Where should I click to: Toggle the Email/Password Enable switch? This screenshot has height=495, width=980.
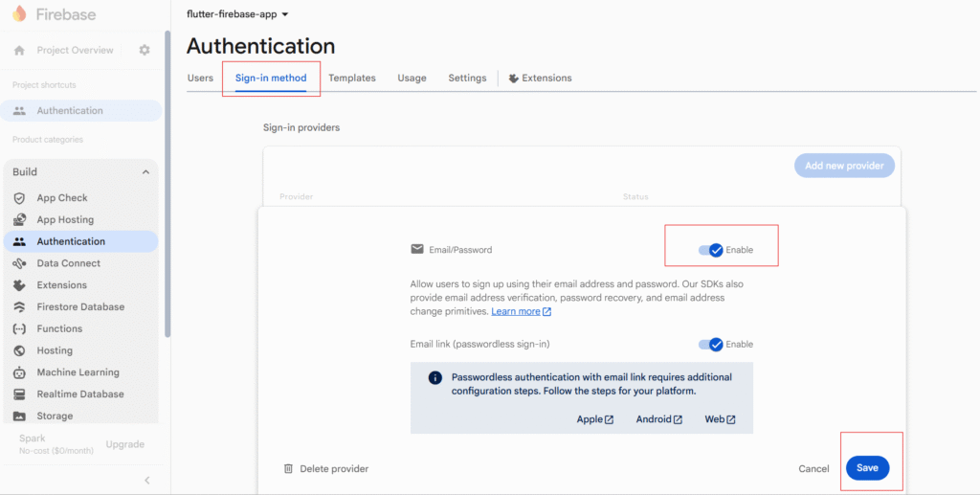pyautogui.click(x=710, y=250)
